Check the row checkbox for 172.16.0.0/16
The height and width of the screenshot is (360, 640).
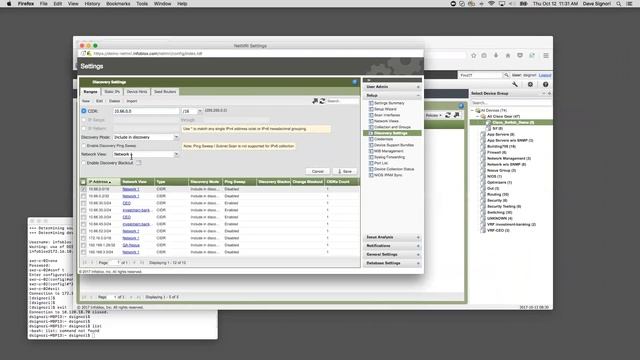click(x=84, y=238)
